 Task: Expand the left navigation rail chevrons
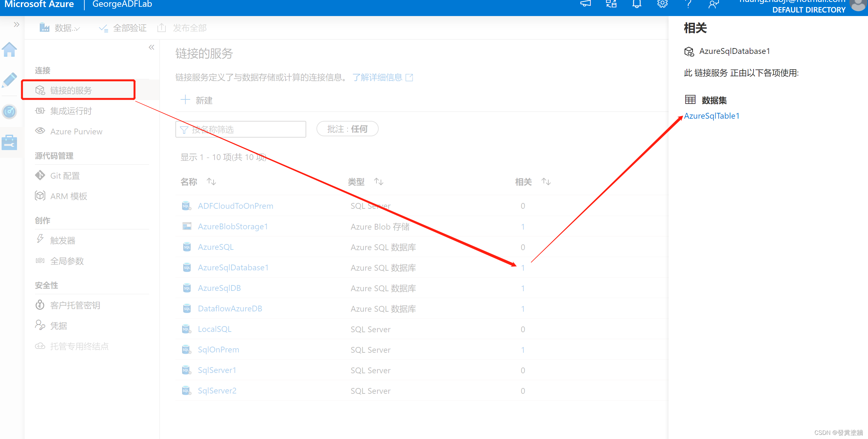pyautogui.click(x=16, y=25)
